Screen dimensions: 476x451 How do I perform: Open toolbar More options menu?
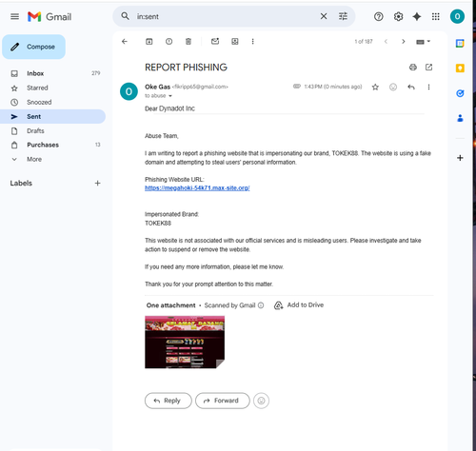coord(252,41)
